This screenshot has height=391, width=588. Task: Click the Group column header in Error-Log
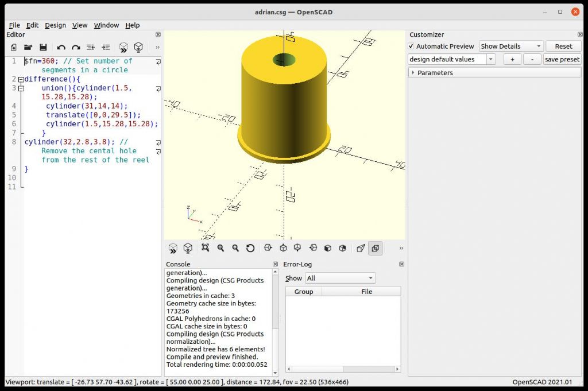click(304, 292)
